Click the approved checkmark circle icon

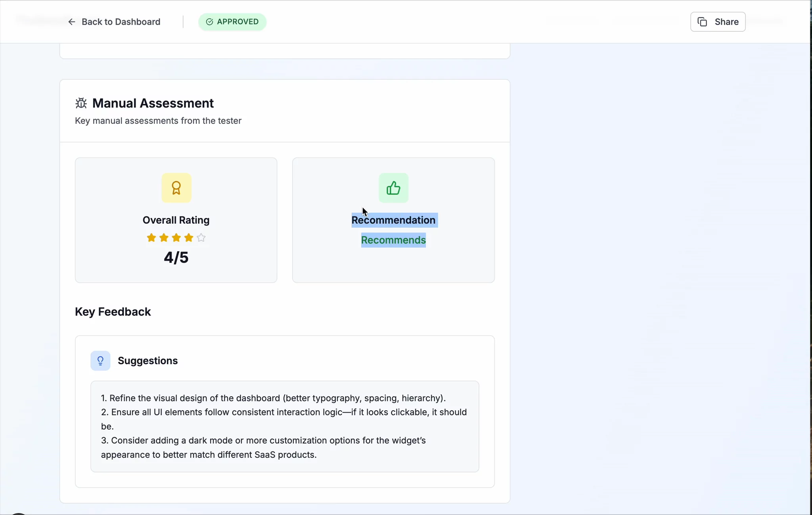210,22
